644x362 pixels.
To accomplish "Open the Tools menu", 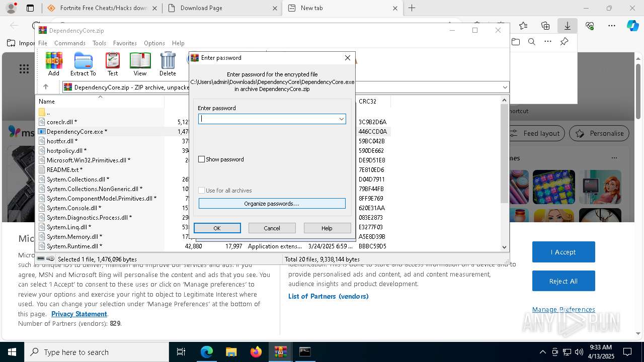I will 99,43.
